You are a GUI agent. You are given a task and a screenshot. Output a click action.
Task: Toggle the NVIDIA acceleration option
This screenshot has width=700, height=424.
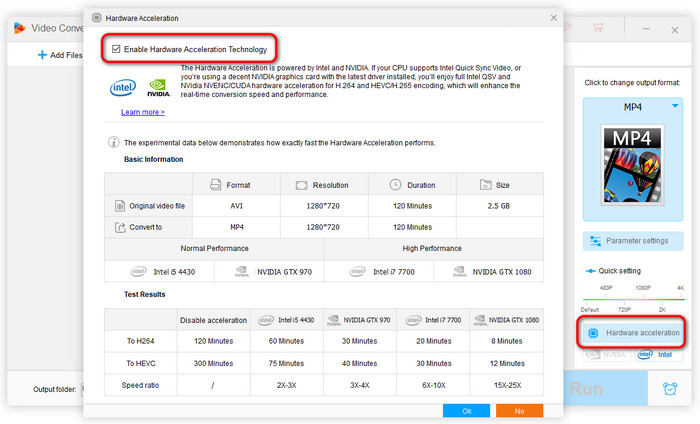click(x=607, y=355)
